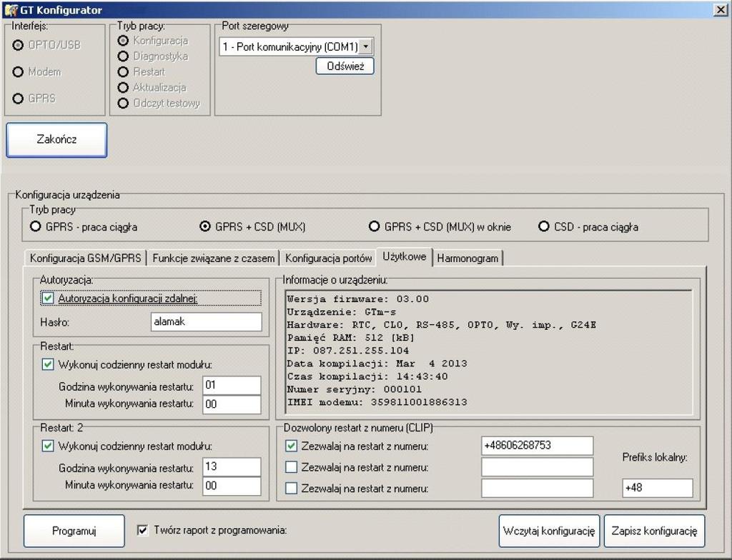Viewport: 732px width, 560px height.
Task: Enable second Zezwalaj na restart z numeru checkbox
Action: coord(291,467)
